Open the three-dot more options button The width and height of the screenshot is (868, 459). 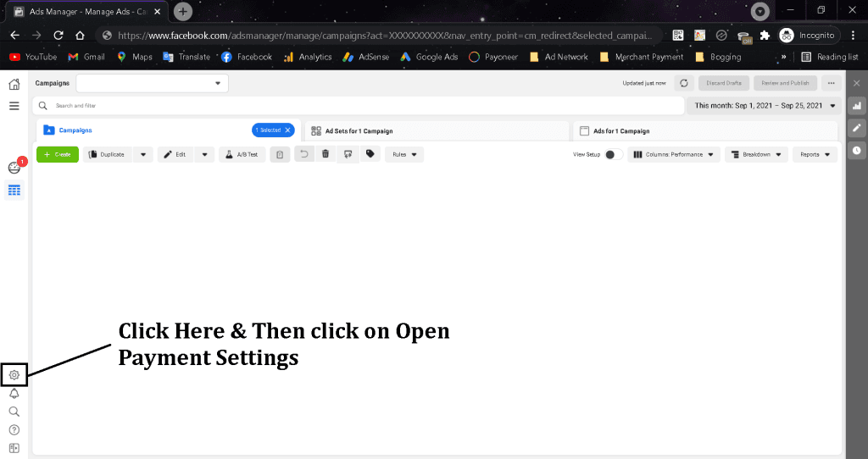point(831,83)
